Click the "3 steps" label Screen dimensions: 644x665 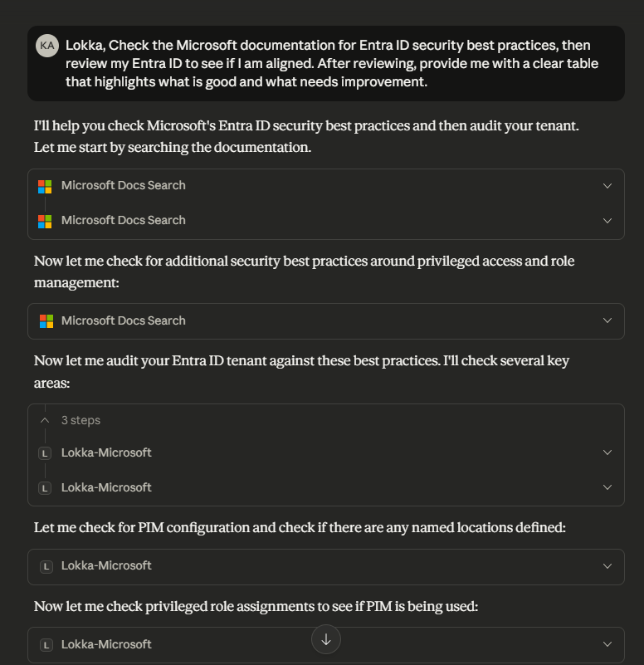tap(80, 420)
